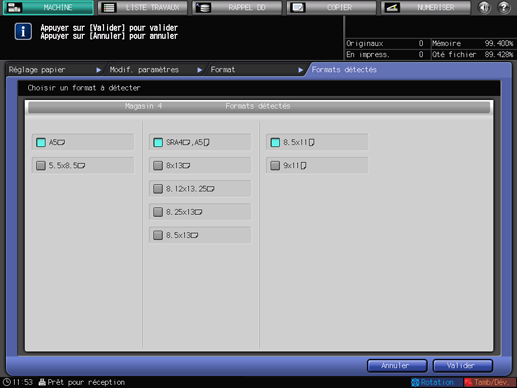Viewport: 517px width, 388px height.
Task: Select the 8.25x13 format option
Action: point(200,212)
